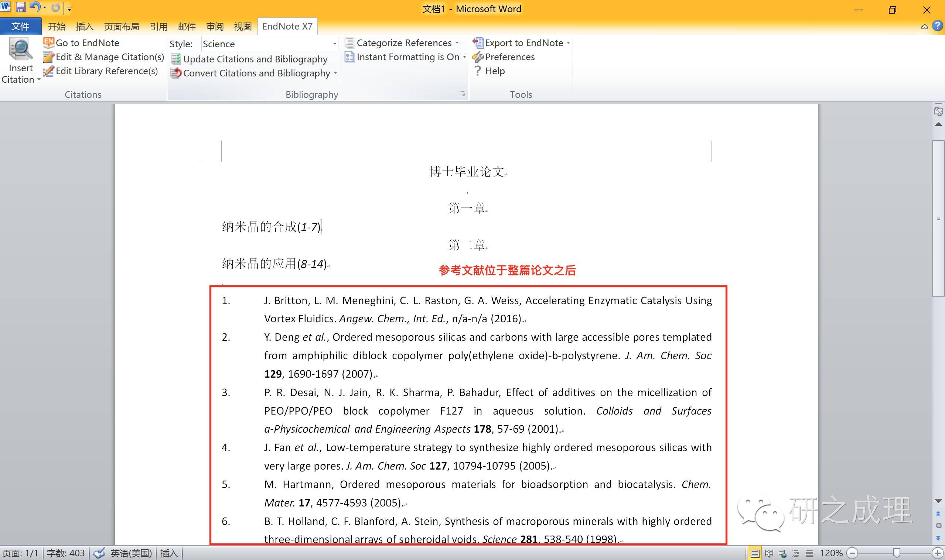Click the Instant Formatting is On icon

point(349,57)
